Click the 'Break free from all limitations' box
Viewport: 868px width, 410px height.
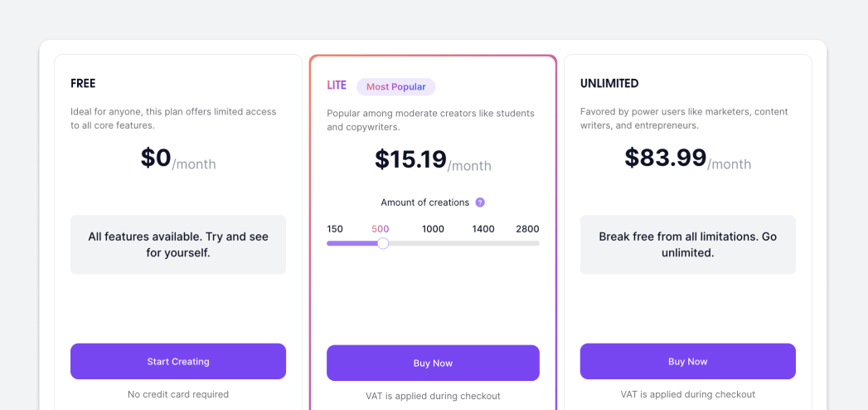pos(687,244)
